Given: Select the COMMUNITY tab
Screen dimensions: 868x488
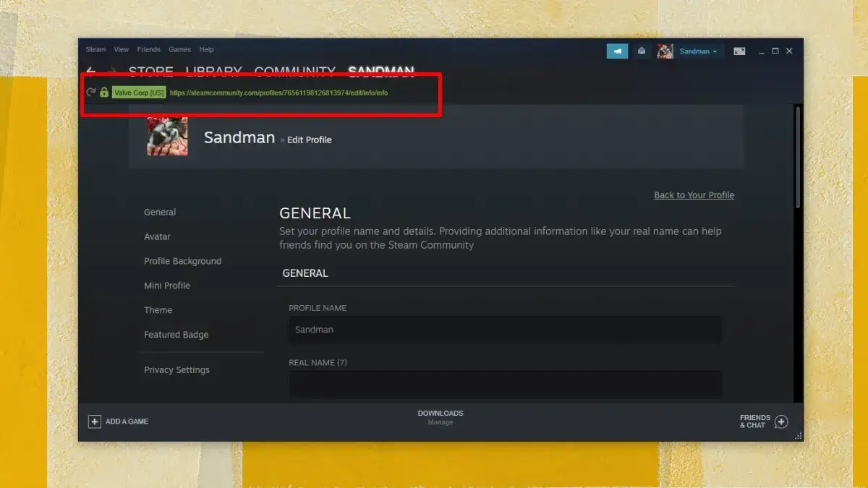Looking at the screenshot, I should point(294,72).
